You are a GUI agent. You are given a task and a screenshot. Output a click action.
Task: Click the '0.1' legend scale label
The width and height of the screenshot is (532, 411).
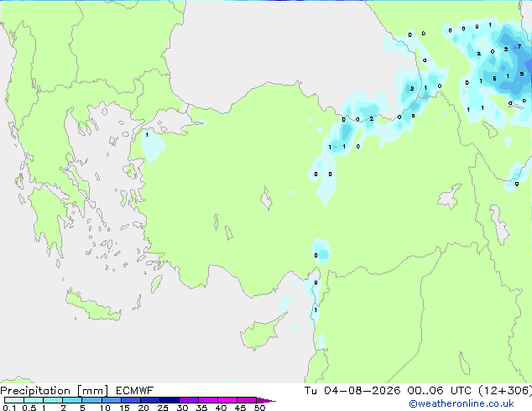9,408
